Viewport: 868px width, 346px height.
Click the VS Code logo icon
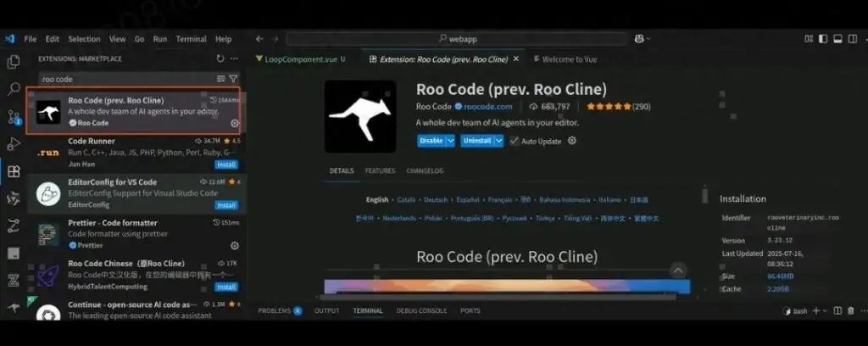(x=10, y=39)
